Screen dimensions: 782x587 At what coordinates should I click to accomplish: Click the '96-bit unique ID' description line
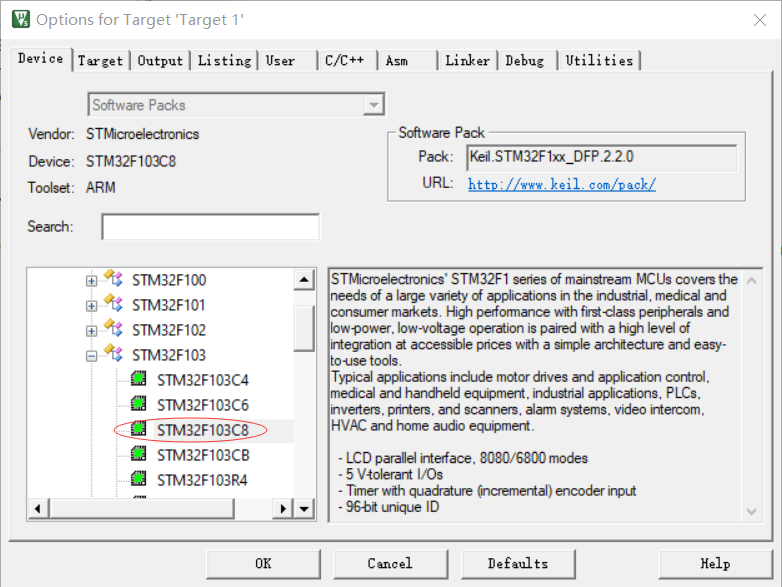click(389, 507)
